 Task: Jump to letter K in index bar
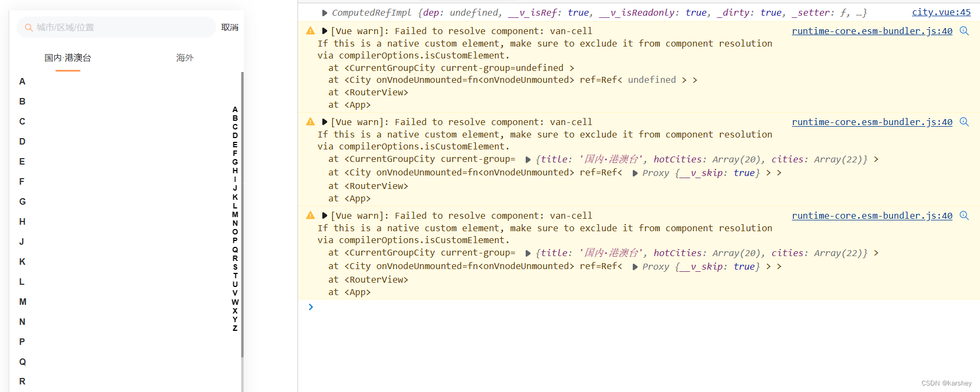point(235,197)
